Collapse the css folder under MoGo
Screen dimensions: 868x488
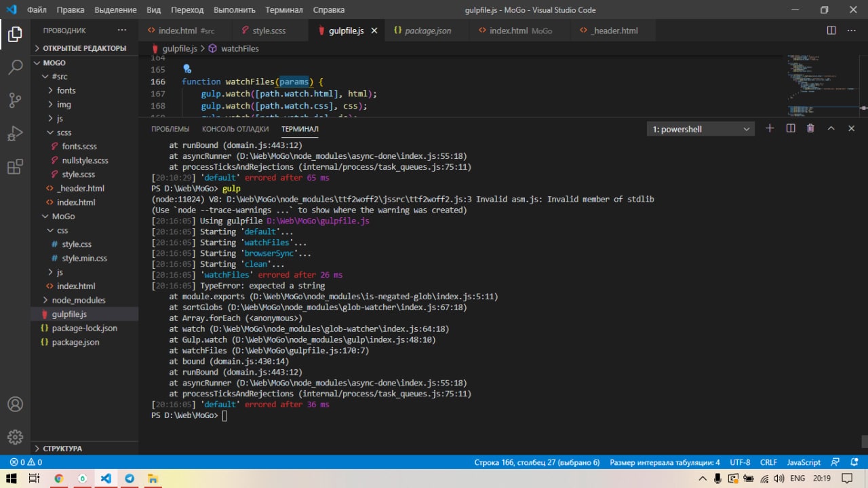(x=85, y=230)
